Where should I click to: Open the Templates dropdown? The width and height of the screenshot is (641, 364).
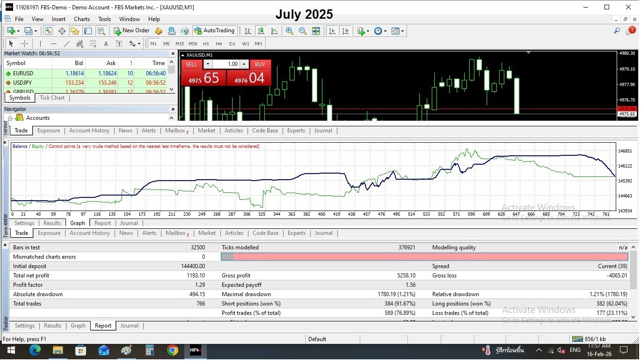(398, 31)
